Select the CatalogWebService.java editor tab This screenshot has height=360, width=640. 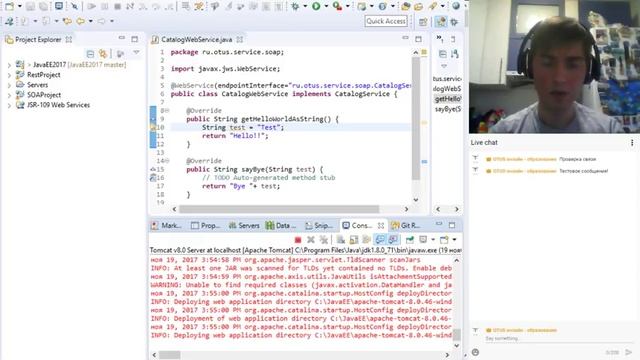[196, 40]
